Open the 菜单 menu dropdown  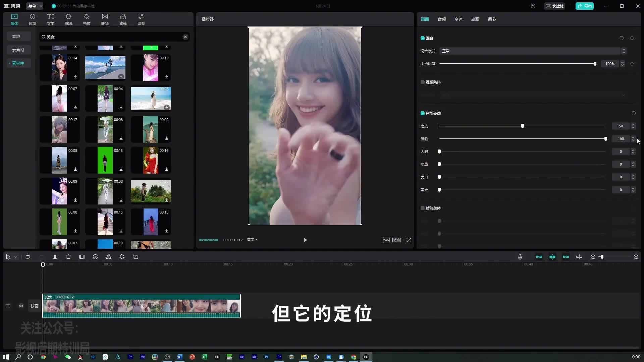(x=35, y=6)
